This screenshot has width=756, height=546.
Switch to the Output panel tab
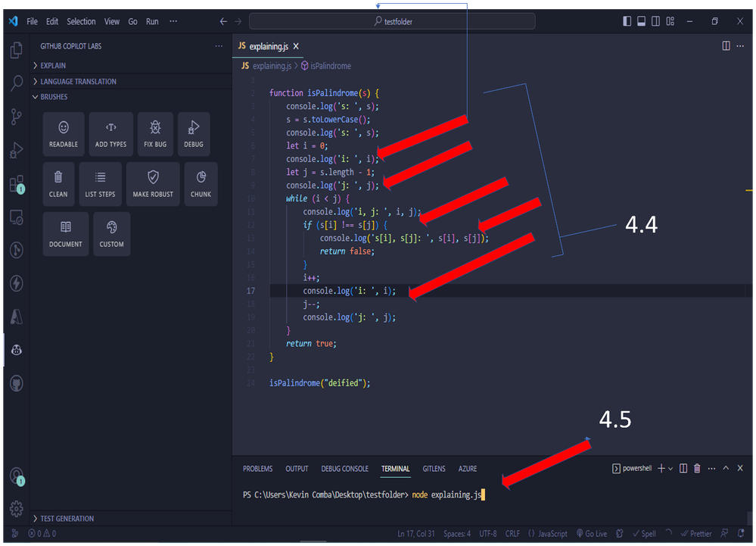pyautogui.click(x=297, y=468)
